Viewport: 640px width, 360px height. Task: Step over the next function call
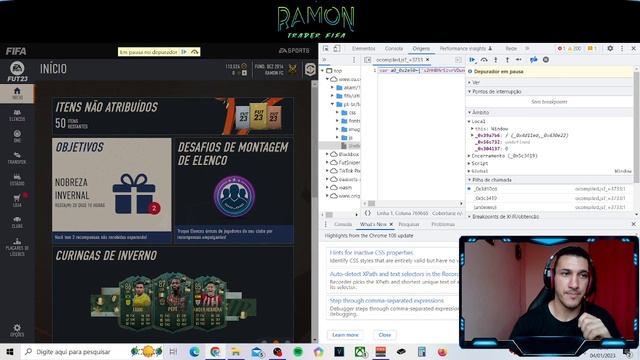click(484, 60)
